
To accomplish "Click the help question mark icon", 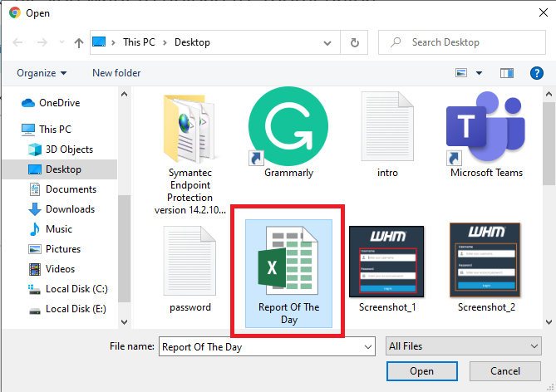I will (x=536, y=73).
